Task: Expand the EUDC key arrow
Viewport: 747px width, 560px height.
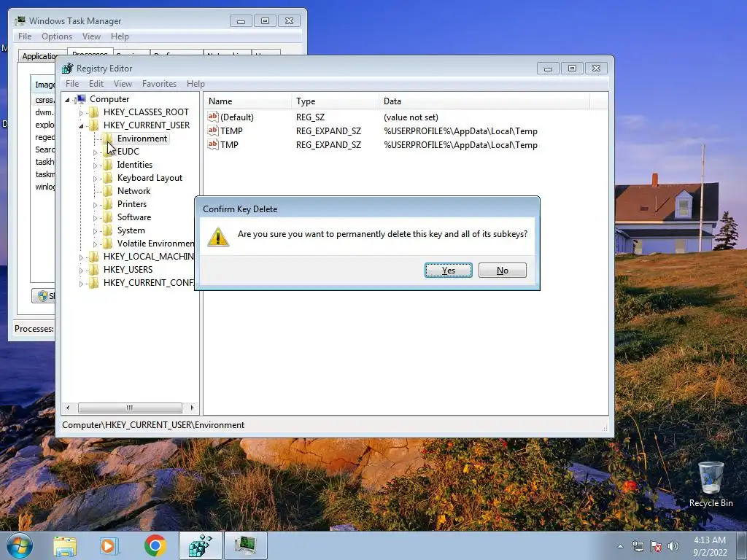Action: coord(95,152)
